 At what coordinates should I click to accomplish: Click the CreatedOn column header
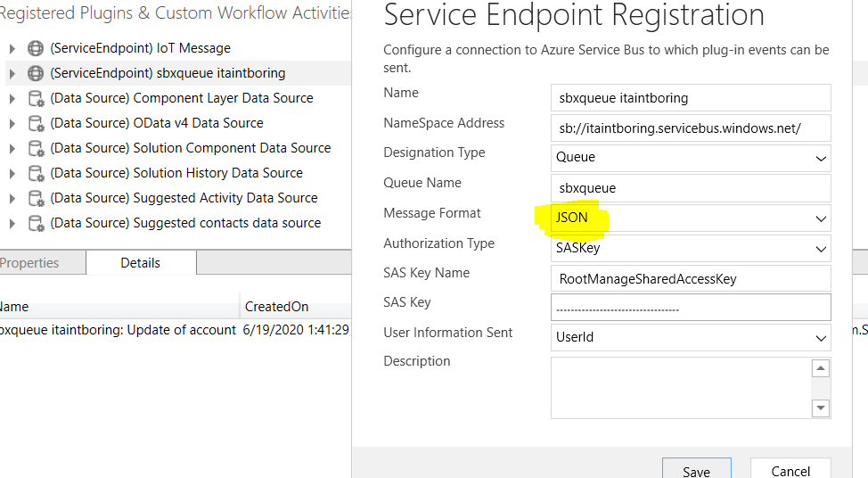(x=296, y=306)
